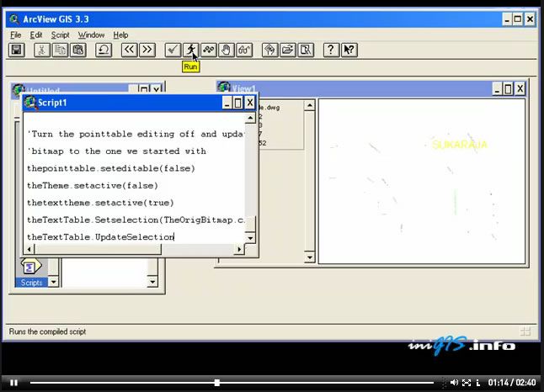Click the Script1 horizontal scrollbar thumb
Image resolution: width=544 pixels, height=392 pixels.
pyautogui.click(x=98, y=249)
